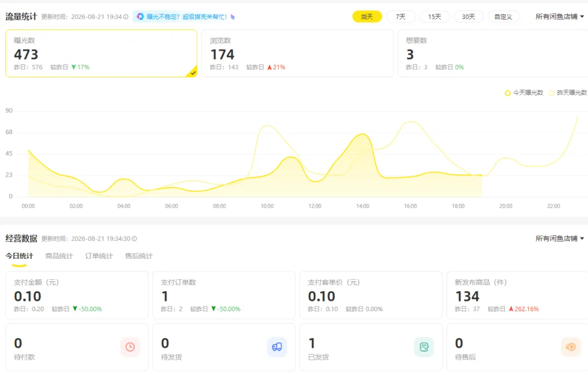Select the 曝光数 metric card
This screenshot has width=588, height=375.
coord(101,53)
